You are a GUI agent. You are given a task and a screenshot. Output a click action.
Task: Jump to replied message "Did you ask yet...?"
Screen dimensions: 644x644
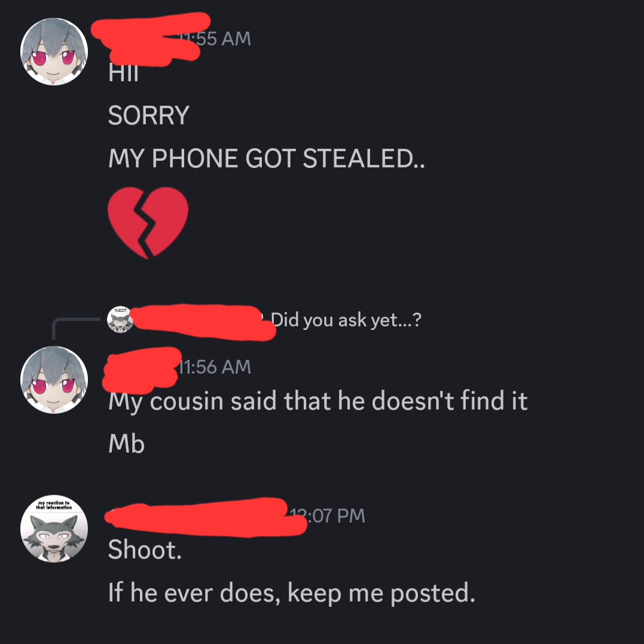click(346, 320)
